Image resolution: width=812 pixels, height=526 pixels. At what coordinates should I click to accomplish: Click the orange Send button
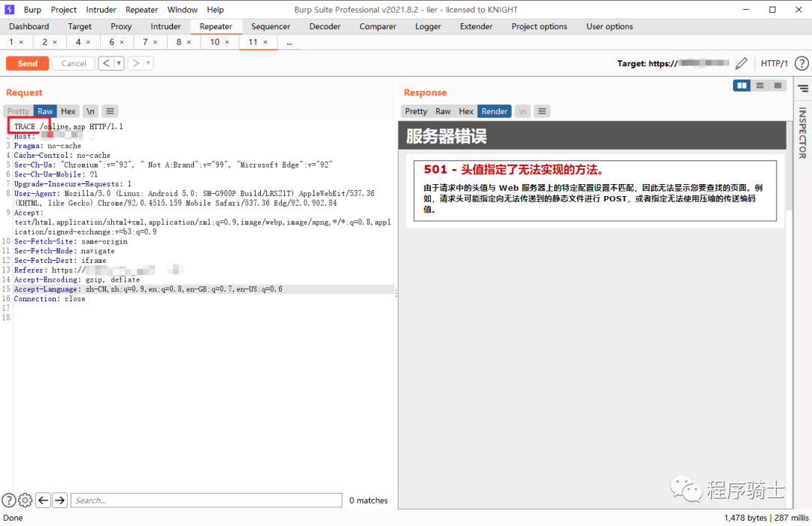pos(27,64)
